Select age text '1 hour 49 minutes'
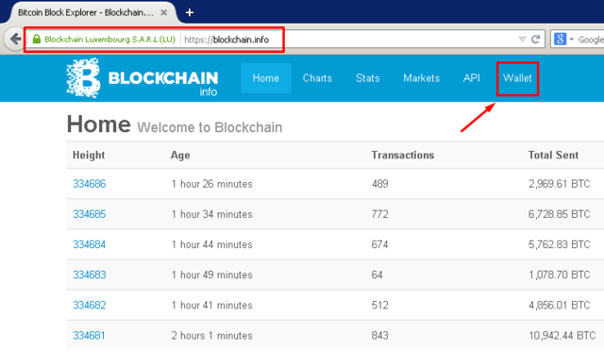604x364 pixels. [211, 275]
